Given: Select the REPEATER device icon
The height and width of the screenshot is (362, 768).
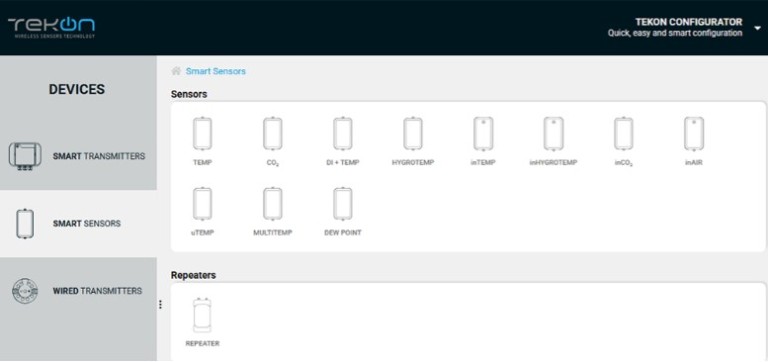Looking at the screenshot, I should [x=202, y=315].
